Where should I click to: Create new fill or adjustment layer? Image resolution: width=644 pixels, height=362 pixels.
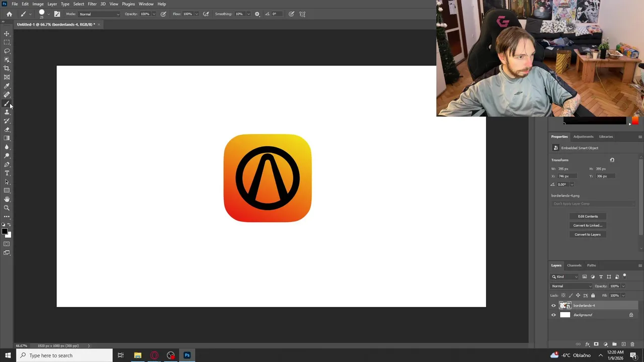605,344
